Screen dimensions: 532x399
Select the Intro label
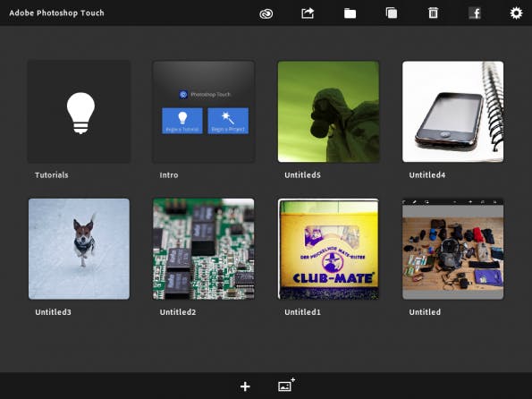[169, 175]
